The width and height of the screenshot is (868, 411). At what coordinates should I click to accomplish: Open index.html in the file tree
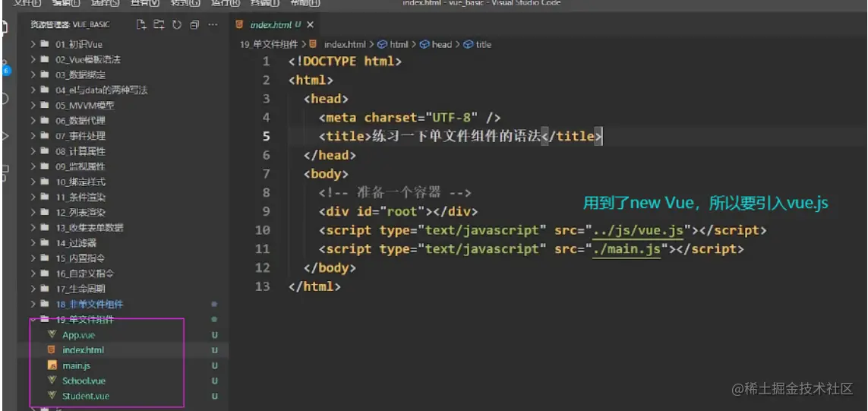(x=83, y=350)
